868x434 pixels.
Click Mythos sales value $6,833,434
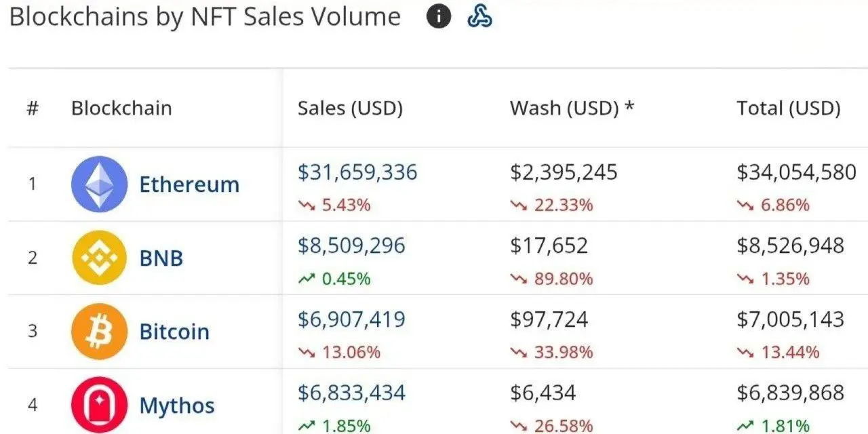pyautogui.click(x=351, y=393)
